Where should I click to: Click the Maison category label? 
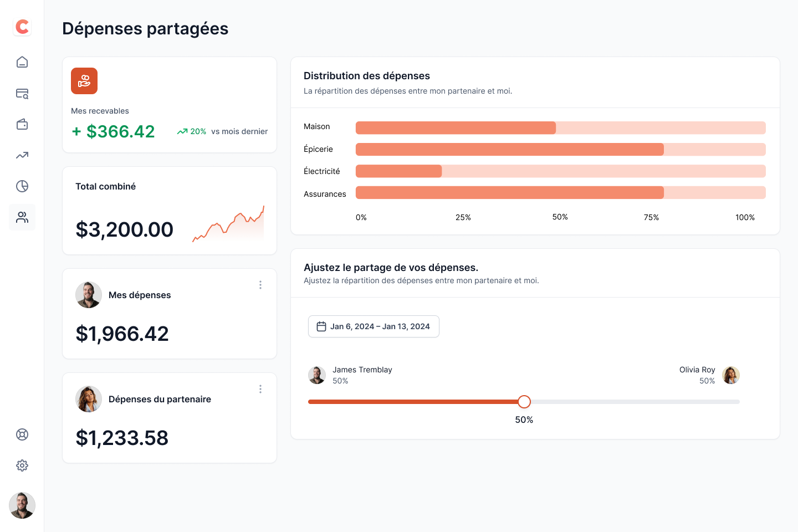[317, 126]
